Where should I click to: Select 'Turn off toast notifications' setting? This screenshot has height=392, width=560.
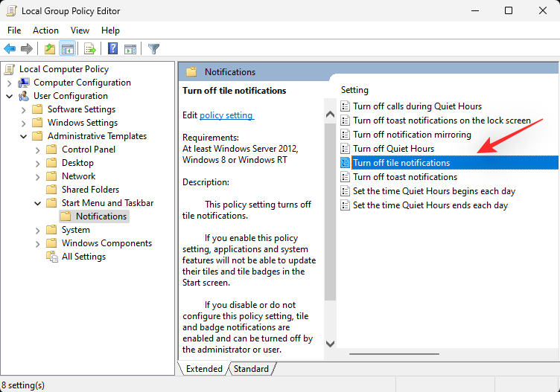404,177
